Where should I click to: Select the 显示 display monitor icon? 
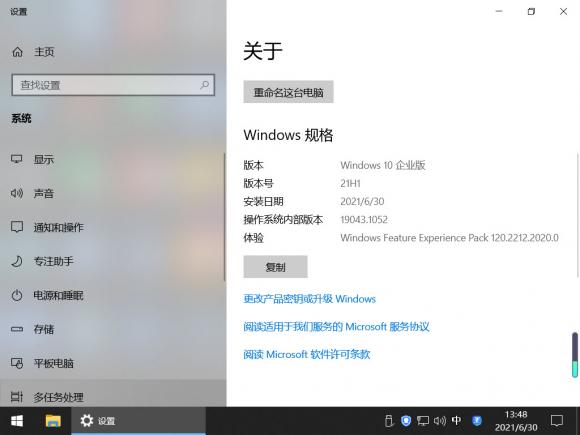(x=17, y=159)
